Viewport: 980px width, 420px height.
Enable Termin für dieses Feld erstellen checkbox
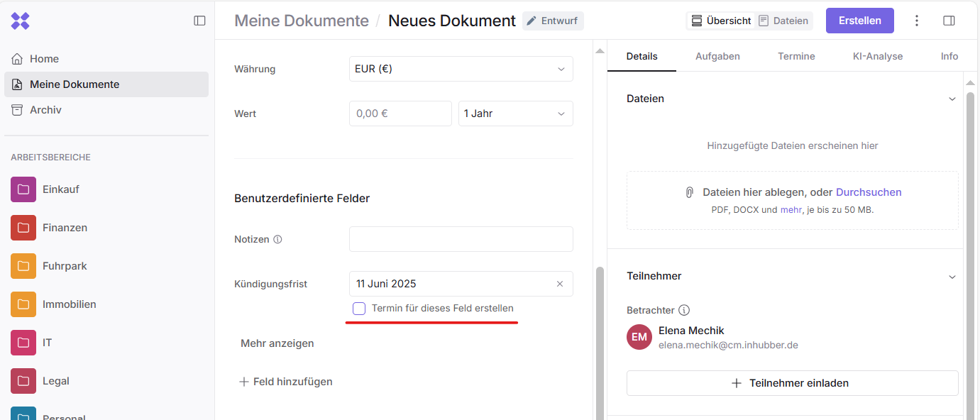(x=359, y=309)
